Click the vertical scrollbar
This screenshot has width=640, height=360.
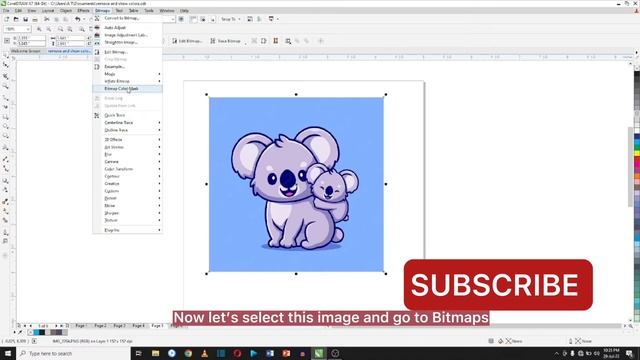[x=631, y=167]
